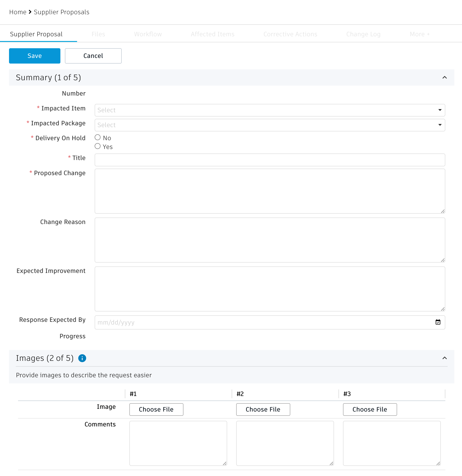462x476 pixels.
Task: Collapse the Summary section chevron
Action: tap(444, 78)
